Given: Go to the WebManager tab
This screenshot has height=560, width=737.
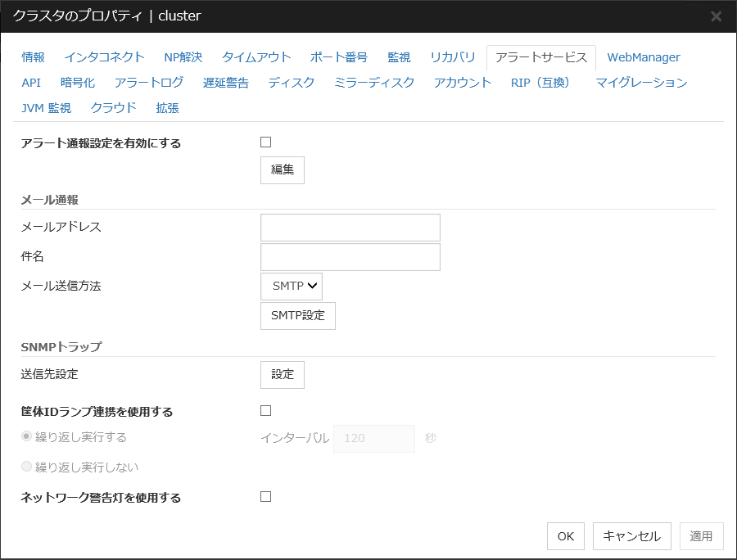Looking at the screenshot, I should [x=643, y=57].
